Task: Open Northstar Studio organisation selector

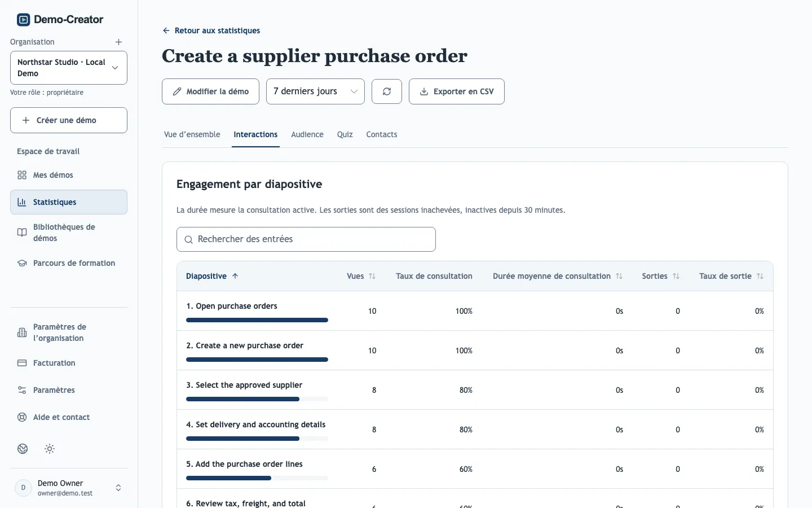Action: click(69, 68)
